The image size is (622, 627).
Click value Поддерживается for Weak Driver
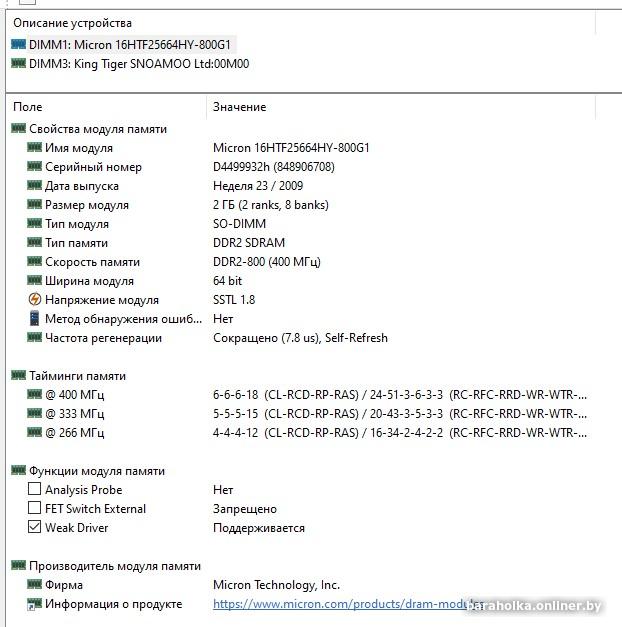tap(259, 528)
